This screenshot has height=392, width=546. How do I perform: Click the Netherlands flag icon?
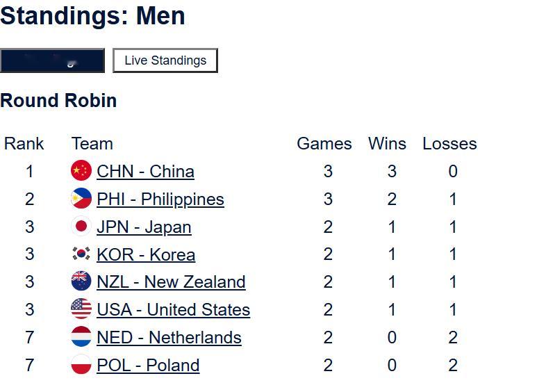(81, 336)
